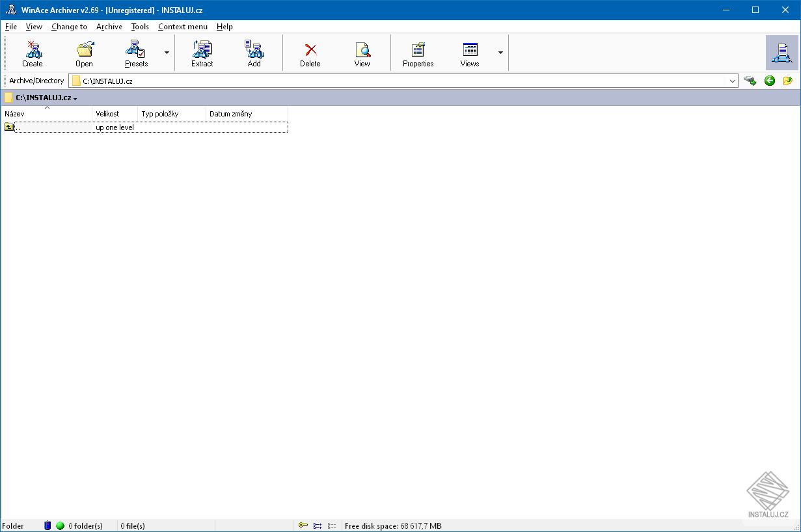Image resolution: width=801 pixels, height=532 pixels.
Task: Click the yellow up-folder icon in the list
Action: coord(8,127)
